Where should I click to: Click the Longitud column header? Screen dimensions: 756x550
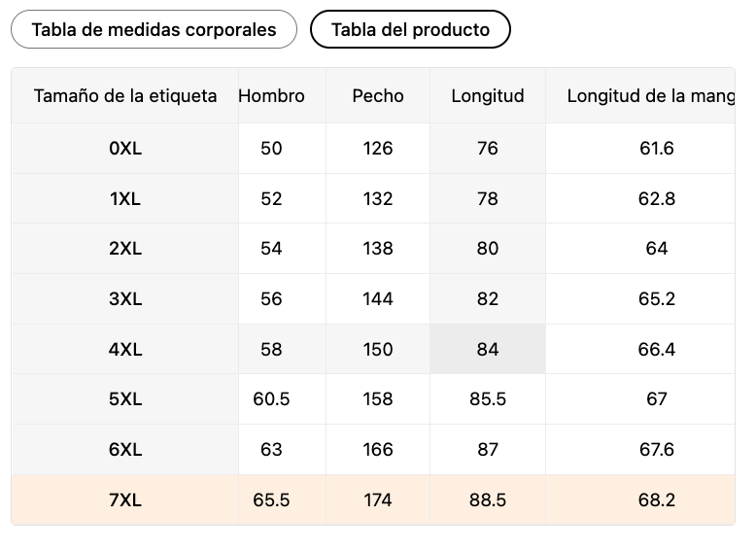tap(488, 95)
